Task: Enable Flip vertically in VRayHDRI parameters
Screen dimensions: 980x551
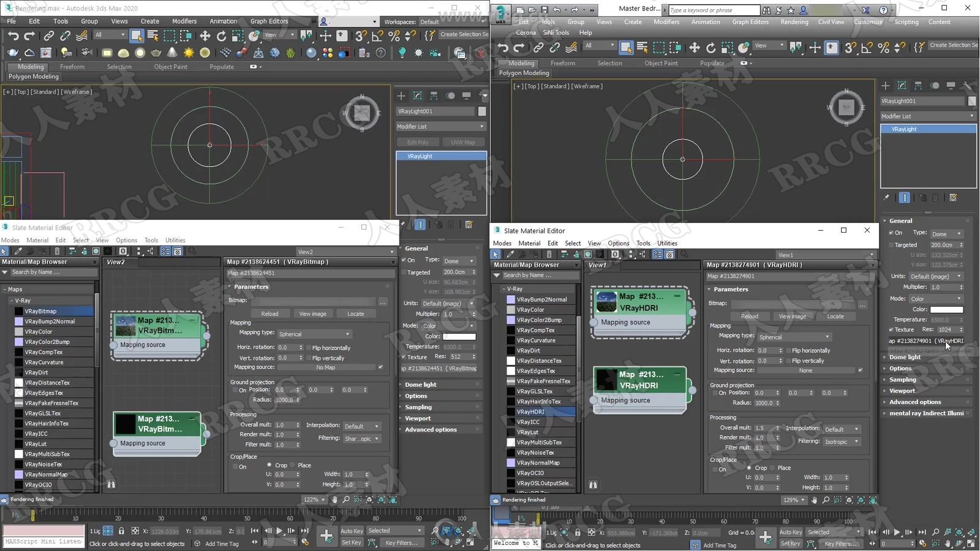Action: pos(788,361)
